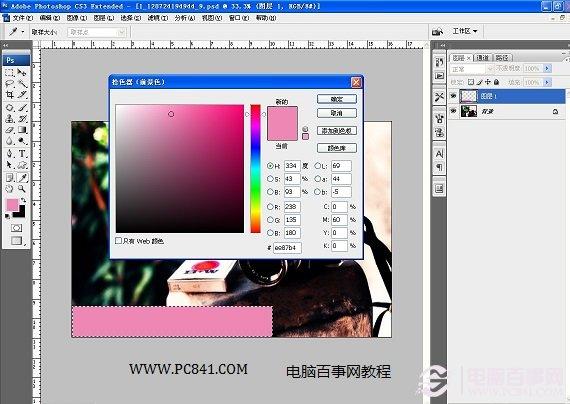570x404 pixels.
Task: Confirm the color with the 确定 button
Action: 337,99
